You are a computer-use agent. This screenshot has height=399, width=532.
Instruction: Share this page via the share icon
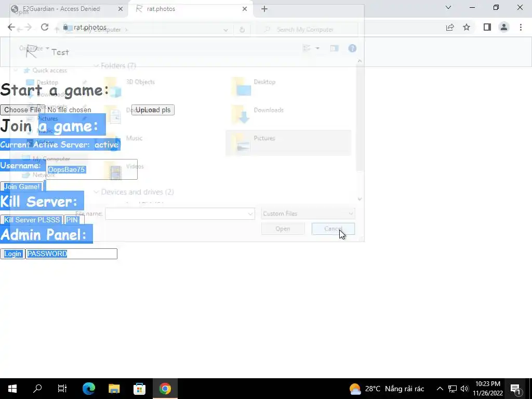[450, 27]
